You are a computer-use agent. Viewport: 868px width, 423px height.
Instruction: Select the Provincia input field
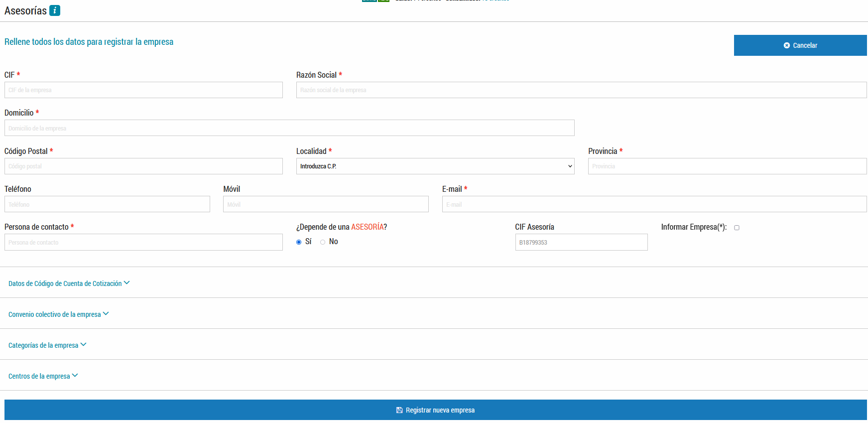[x=727, y=166]
